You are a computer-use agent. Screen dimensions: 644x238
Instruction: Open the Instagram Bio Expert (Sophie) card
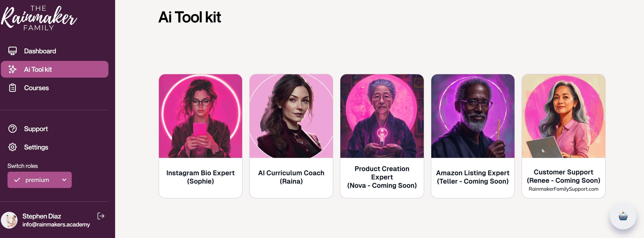200,136
